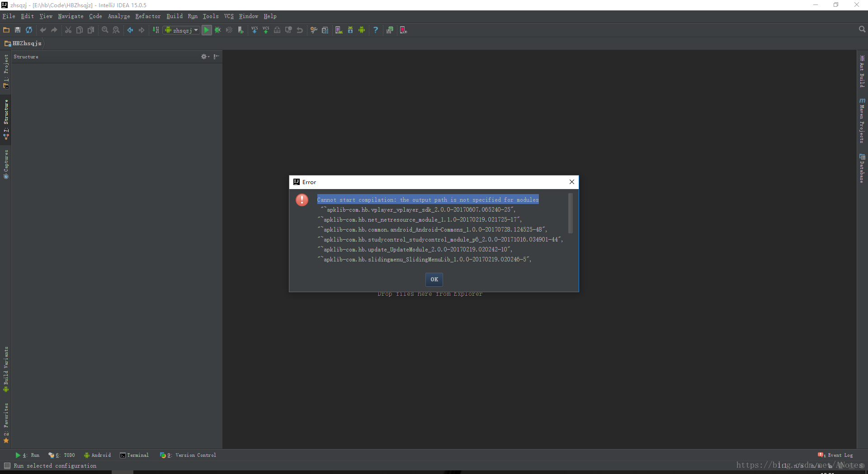Click Run with Coverage icon
Screen dimensions: 868x474
point(229,30)
